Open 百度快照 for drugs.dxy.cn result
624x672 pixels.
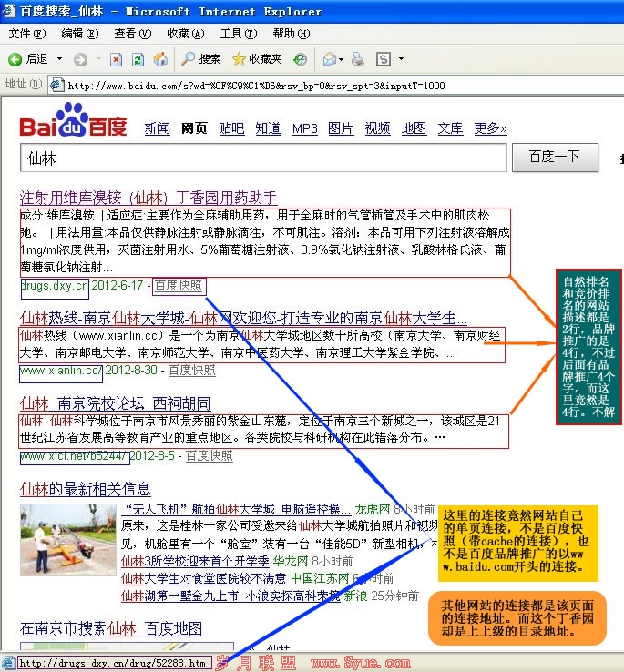click(x=178, y=286)
